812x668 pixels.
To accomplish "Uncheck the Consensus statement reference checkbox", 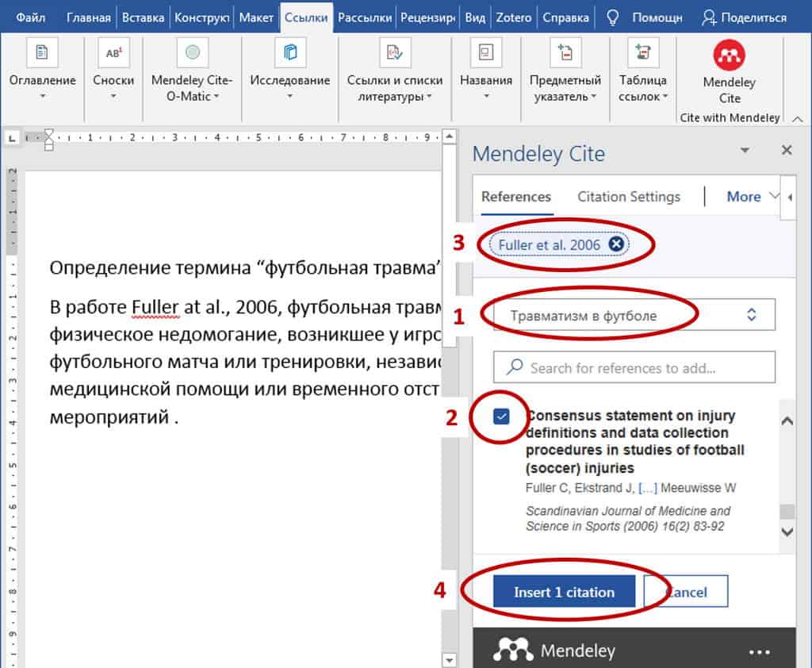I will 501,417.
